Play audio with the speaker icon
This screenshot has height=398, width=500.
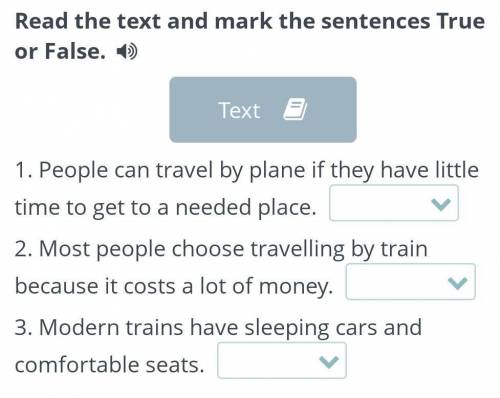[x=127, y=52]
